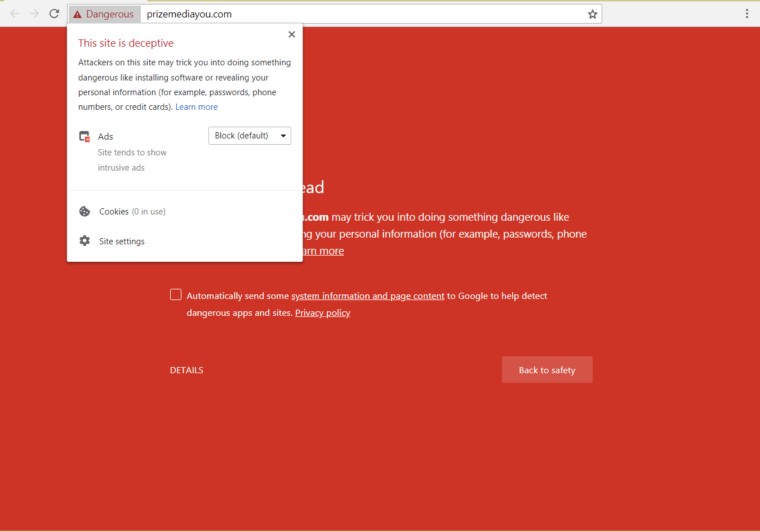This screenshot has height=532, width=760.
Task: Close the site info popup
Action: tap(291, 34)
